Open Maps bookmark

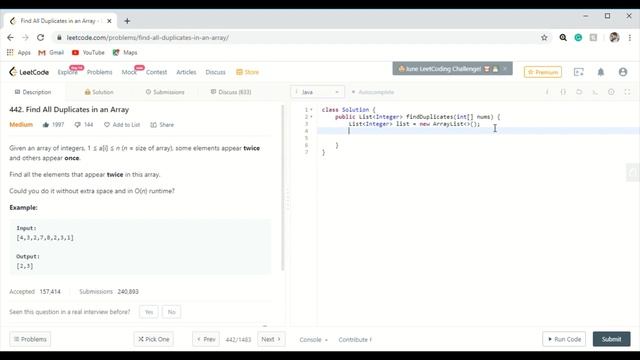(x=125, y=53)
